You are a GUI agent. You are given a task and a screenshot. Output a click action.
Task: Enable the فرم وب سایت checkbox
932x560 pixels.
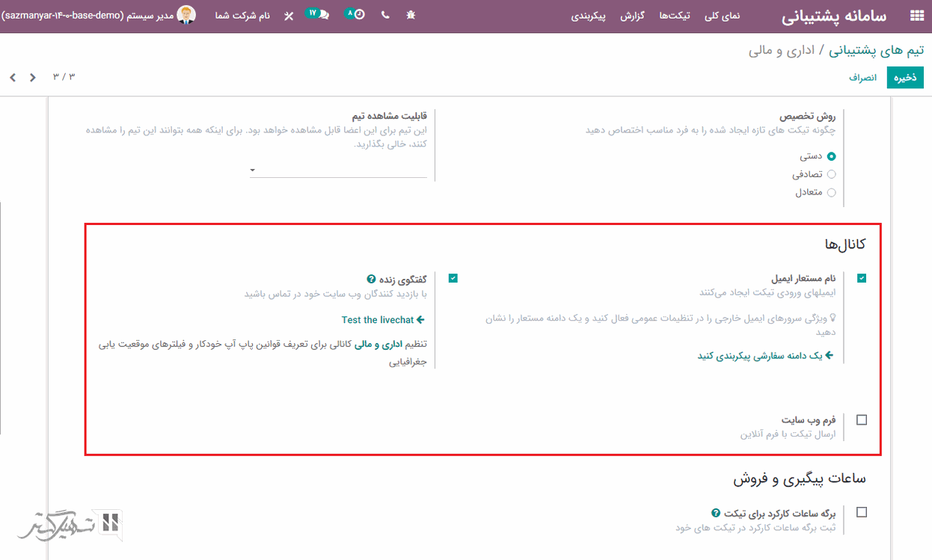click(x=862, y=420)
